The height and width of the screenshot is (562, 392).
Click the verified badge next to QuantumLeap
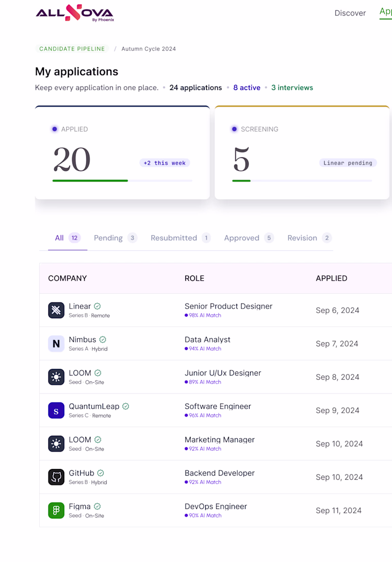point(126,406)
